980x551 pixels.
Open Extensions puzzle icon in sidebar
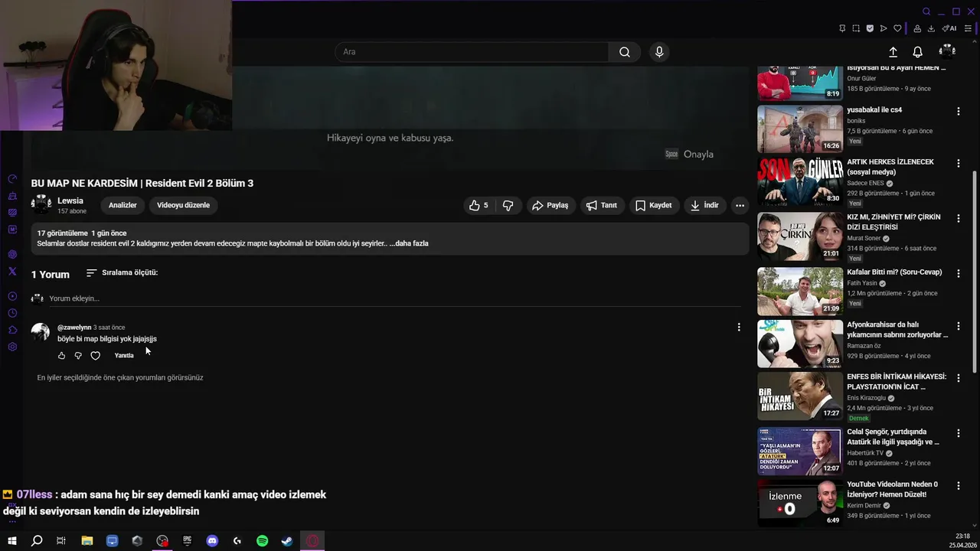tap(12, 330)
